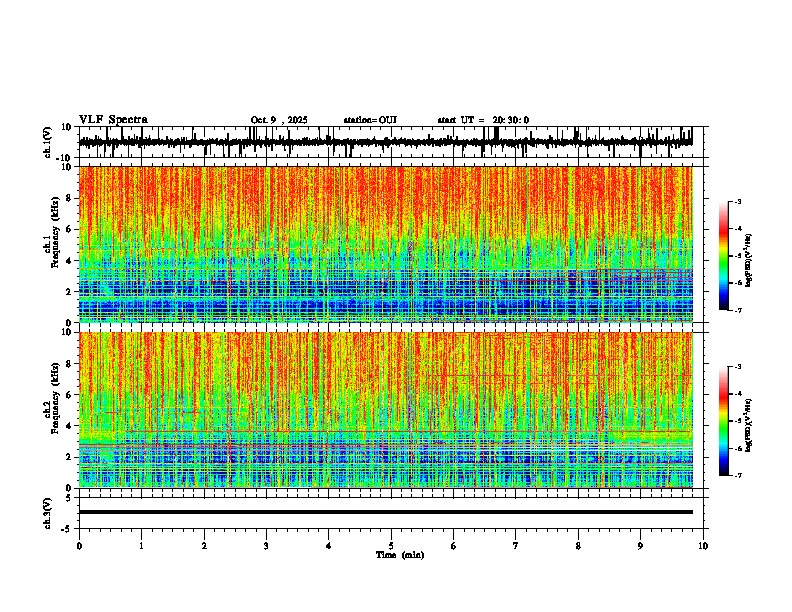Click the ch.2 spectrogram panel
The width and height of the screenshot is (792, 612).
385,410
